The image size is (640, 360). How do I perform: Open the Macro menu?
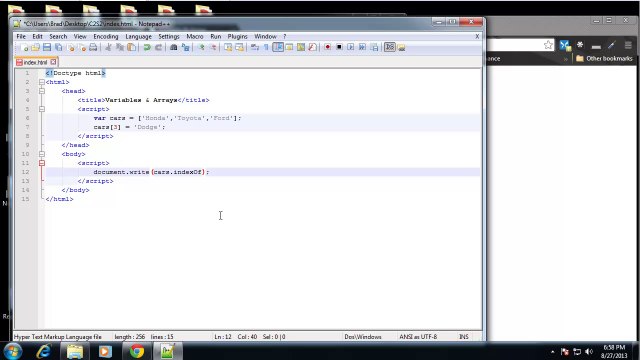(x=195, y=36)
